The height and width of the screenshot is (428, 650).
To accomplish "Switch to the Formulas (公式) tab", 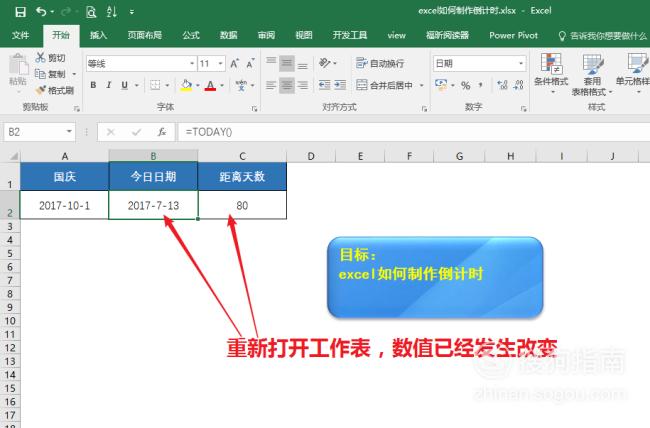I will (x=191, y=36).
